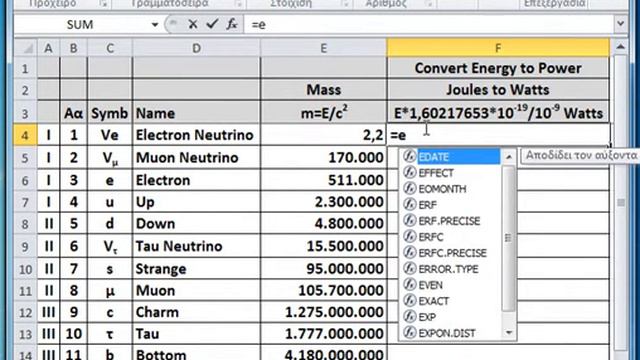Screen dimensions: 640x360
Task: Choose ERF.PRECISE function suggestion
Action: pos(450,221)
